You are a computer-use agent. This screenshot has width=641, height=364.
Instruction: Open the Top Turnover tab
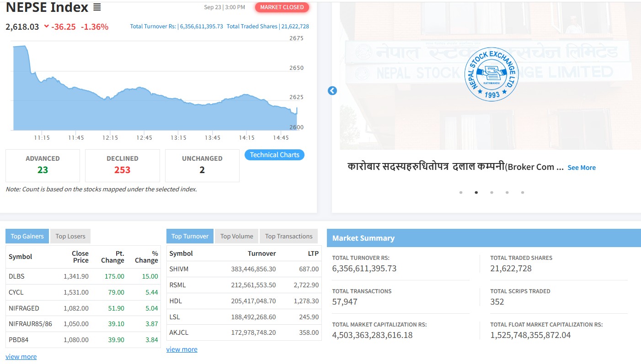[x=190, y=236]
